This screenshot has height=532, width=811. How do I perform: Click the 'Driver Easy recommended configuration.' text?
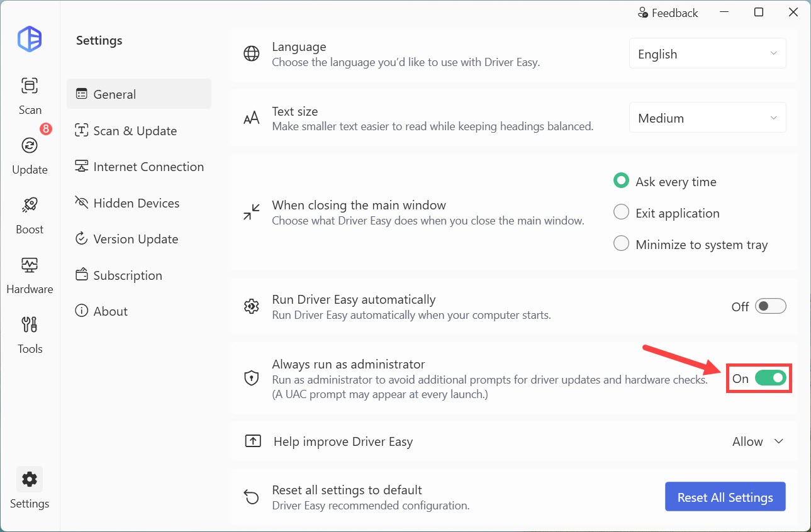371,505
